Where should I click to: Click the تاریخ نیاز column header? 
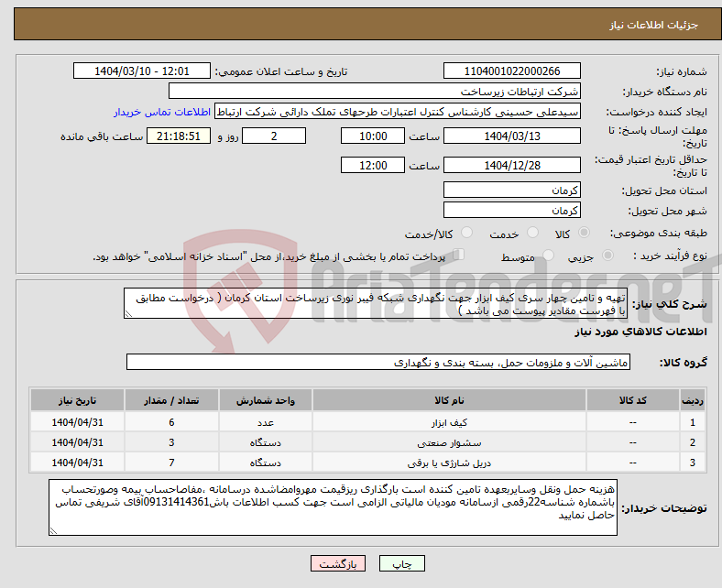tap(77, 400)
